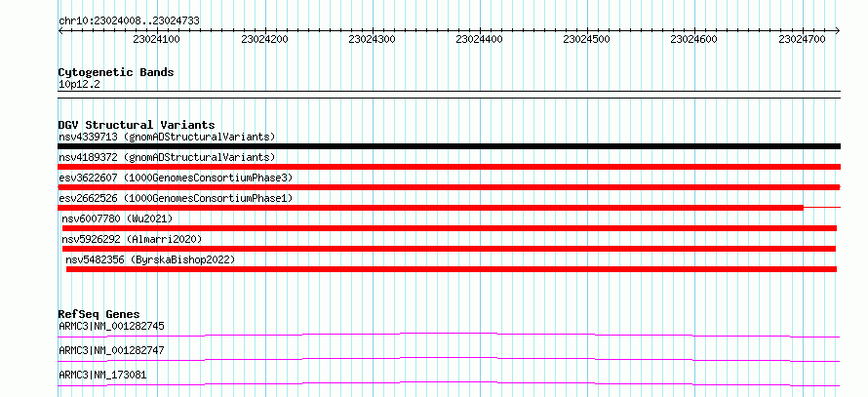Click ruler coordinate 23024400
The width and height of the screenshot is (868, 397).
point(480,39)
